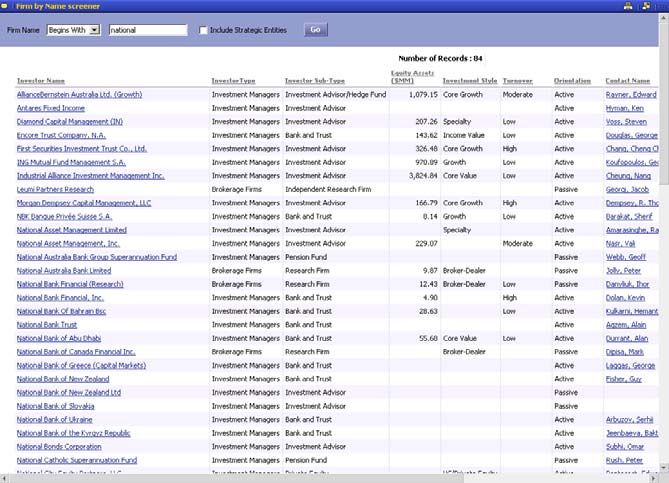The image size is (669, 483).
Task: Open National Bank Trust link
Action: (x=47, y=325)
